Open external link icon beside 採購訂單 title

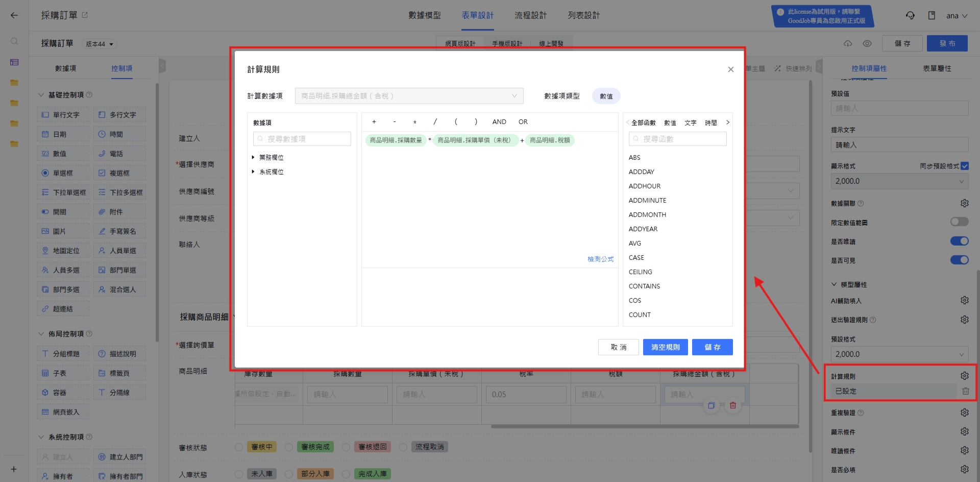pos(85,15)
